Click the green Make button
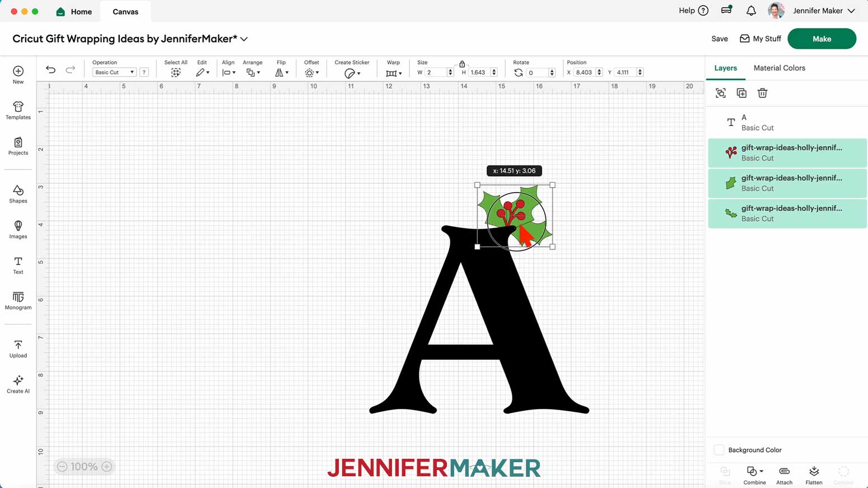Image resolution: width=868 pixels, height=488 pixels. [822, 39]
